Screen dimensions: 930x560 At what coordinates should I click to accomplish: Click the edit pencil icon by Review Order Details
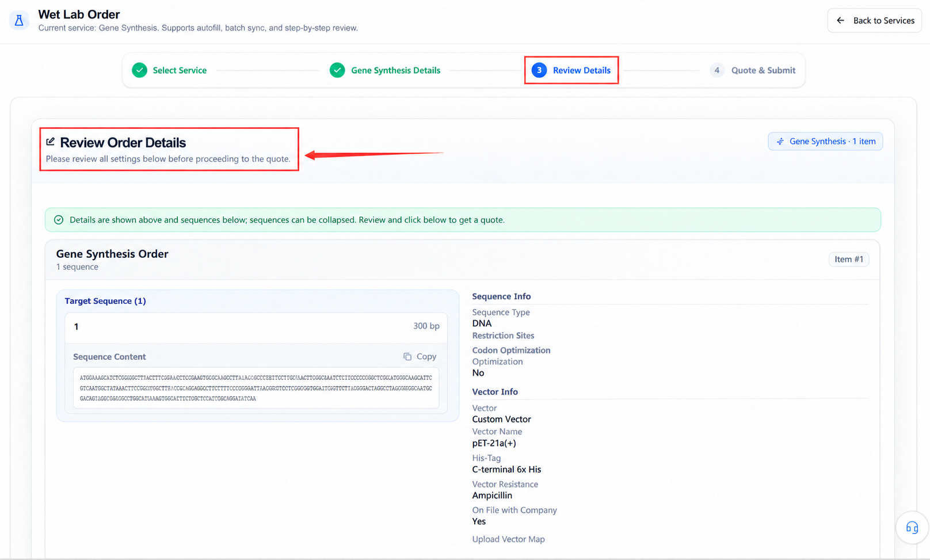(51, 142)
